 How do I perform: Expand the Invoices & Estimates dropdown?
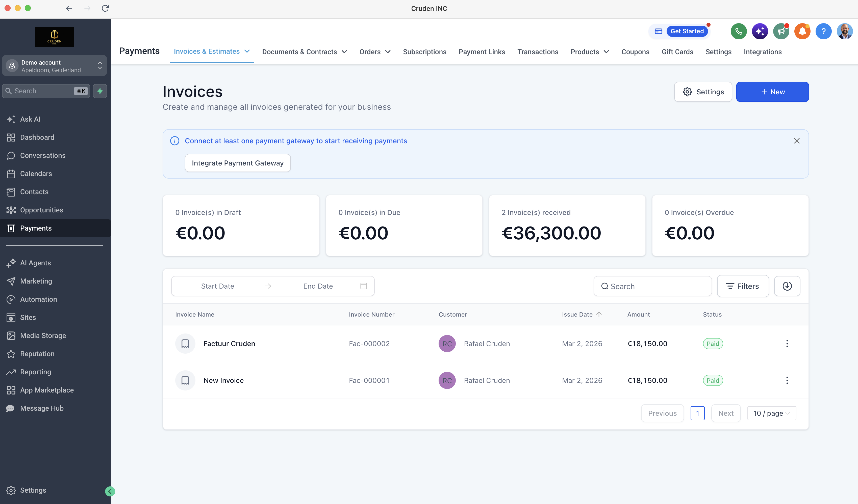[x=247, y=51]
